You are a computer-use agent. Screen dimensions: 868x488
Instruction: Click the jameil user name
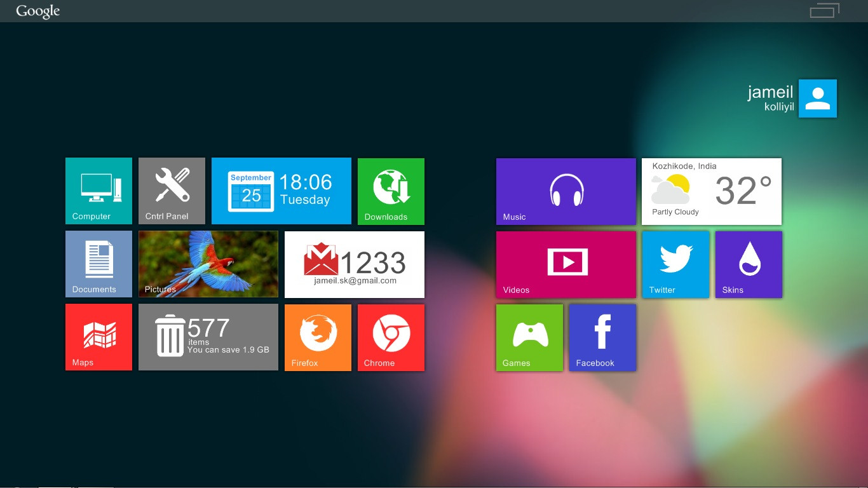[770, 92]
